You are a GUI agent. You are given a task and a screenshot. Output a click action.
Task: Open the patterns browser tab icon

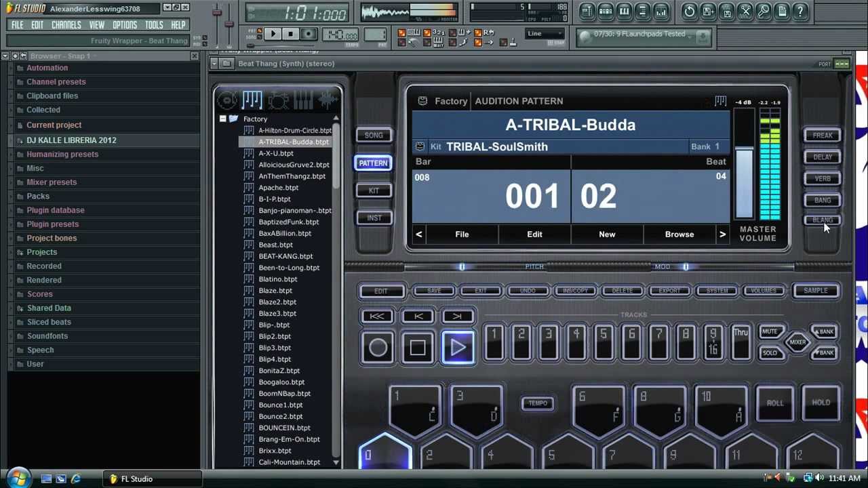(x=252, y=100)
